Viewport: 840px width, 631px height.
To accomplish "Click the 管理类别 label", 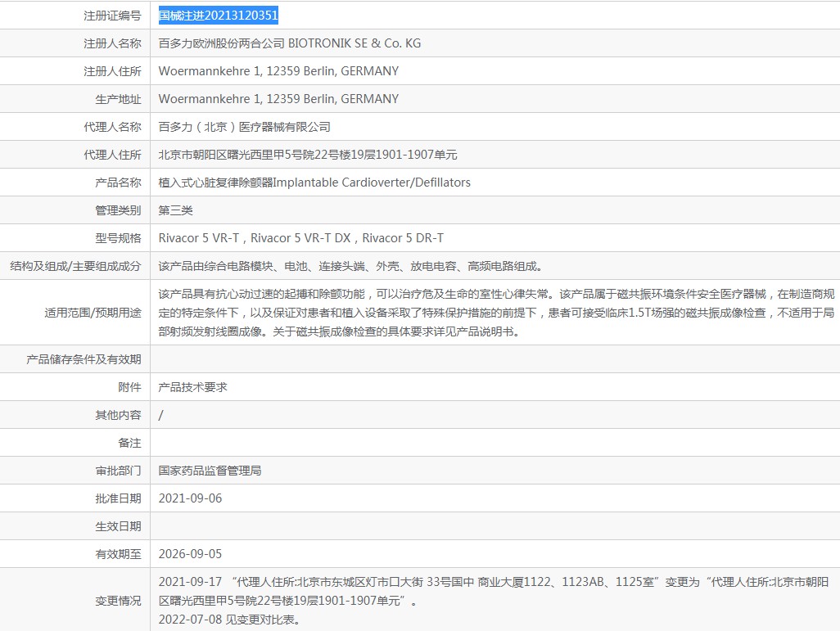I will click(x=119, y=210).
